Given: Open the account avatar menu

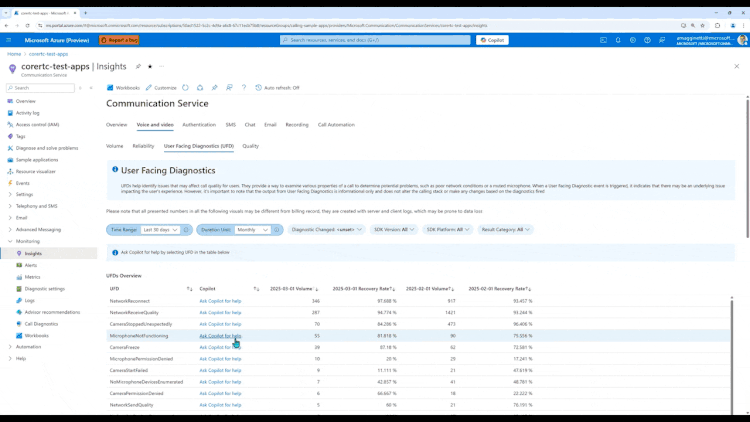Looking at the screenshot, I should 742,40.
